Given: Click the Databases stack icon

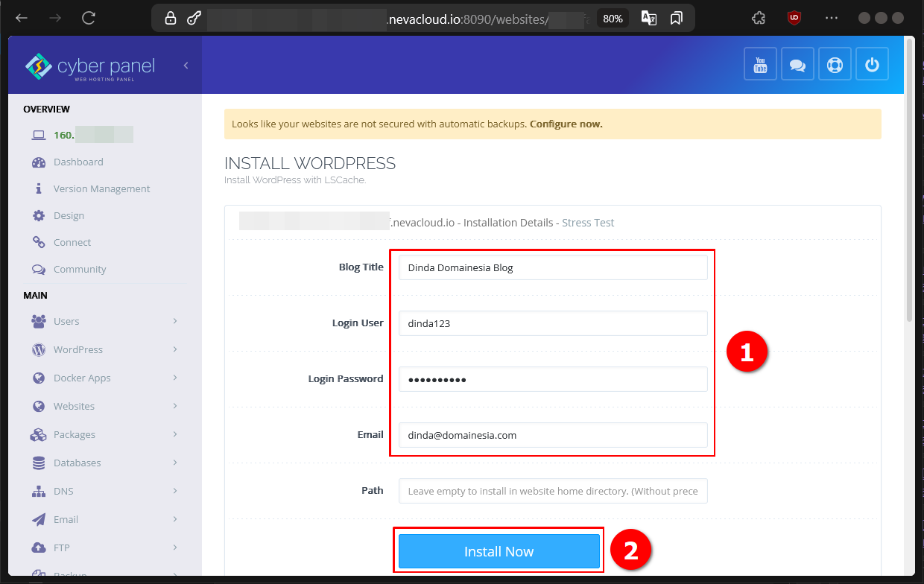Looking at the screenshot, I should coord(39,463).
